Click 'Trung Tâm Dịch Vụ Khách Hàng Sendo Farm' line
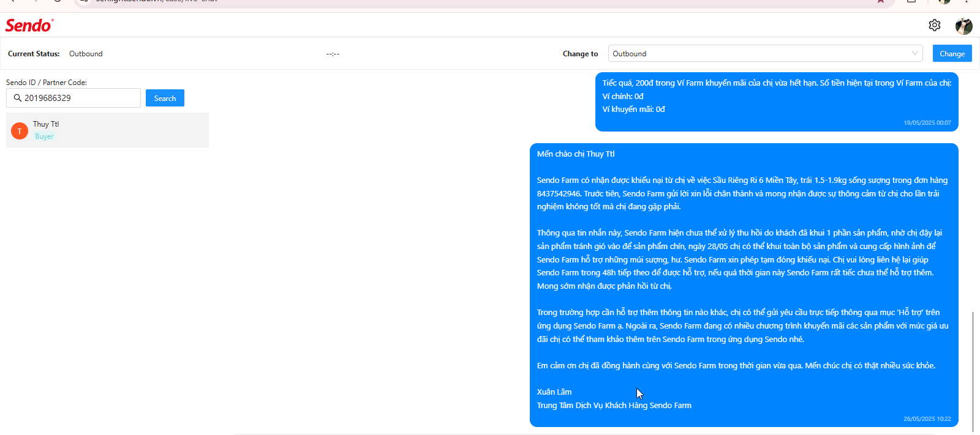The height and width of the screenshot is (435, 980). point(614,406)
